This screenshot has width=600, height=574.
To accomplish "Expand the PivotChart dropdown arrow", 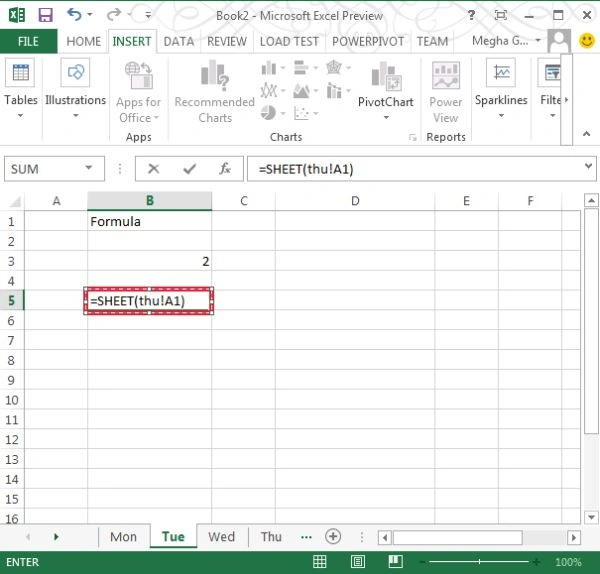I will point(386,117).
